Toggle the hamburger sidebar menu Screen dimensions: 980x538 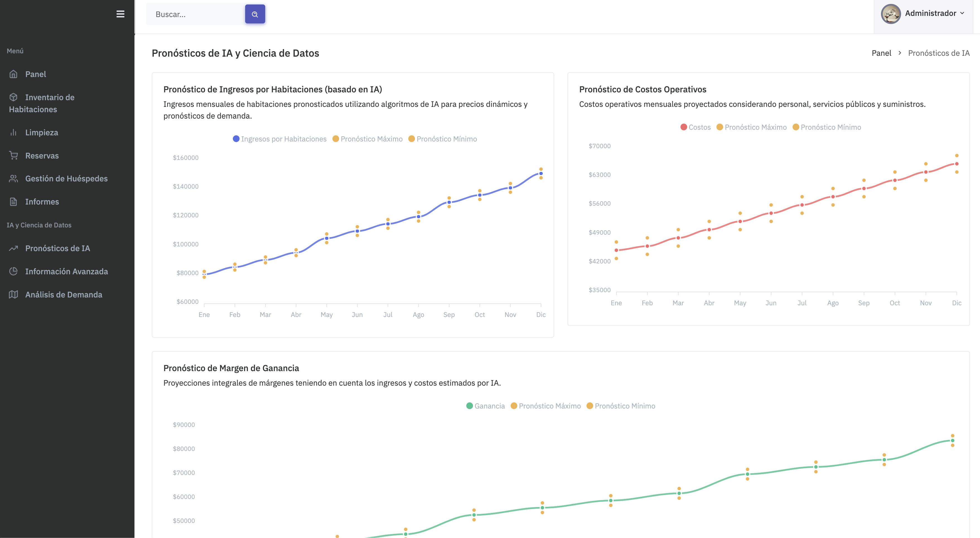click(120, 14)
